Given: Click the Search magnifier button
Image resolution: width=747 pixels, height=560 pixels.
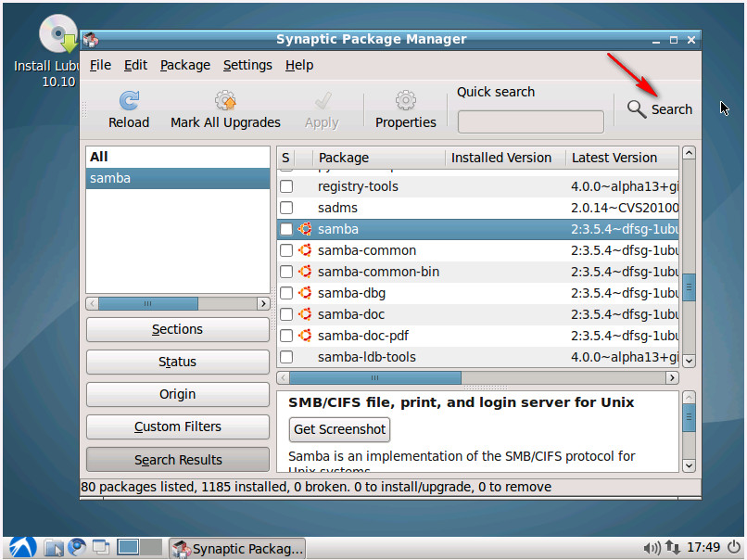Looking at the screenshot, I should click(659, 109).
